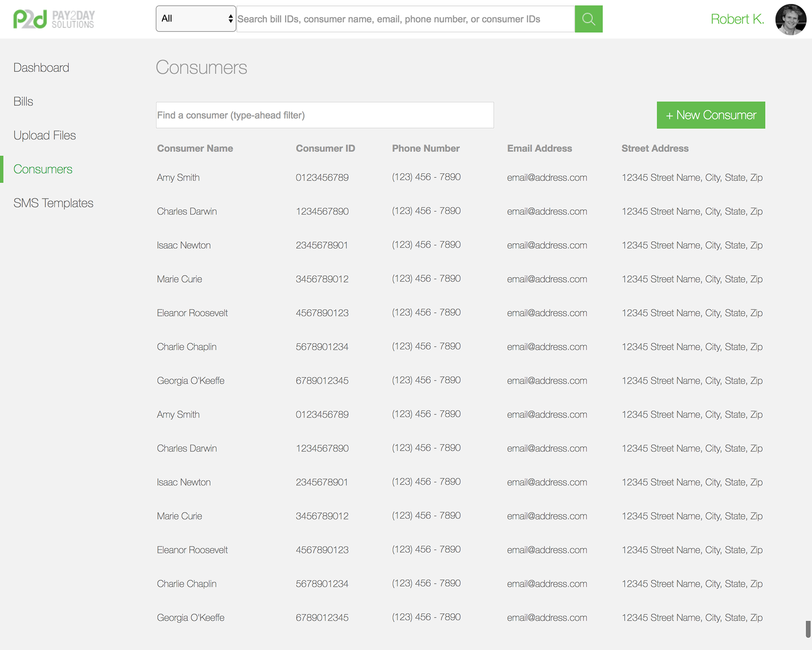This screenshot has height=650, width=812.
Task: Open SMS Templates in the sidebar
Action: click(53, 203)
